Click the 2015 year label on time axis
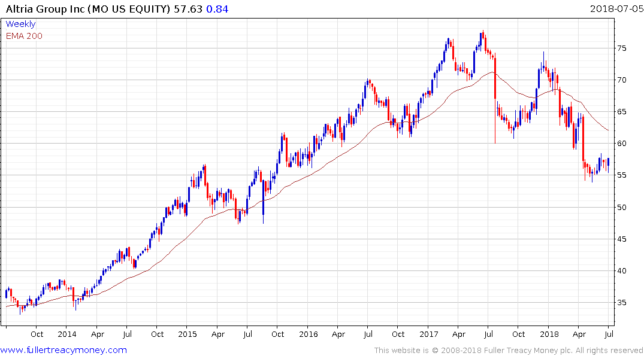Viewport: 644px width, 359px height. pos(188,334)
